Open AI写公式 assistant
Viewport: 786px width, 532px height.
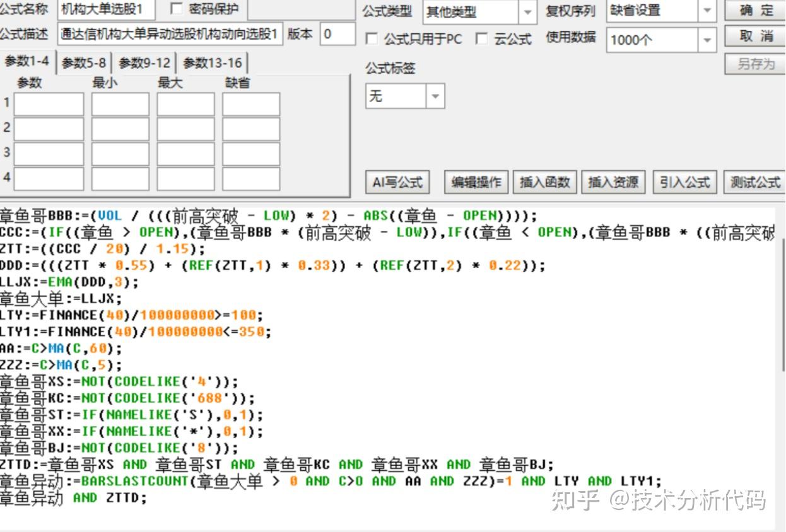coord(397,182)
